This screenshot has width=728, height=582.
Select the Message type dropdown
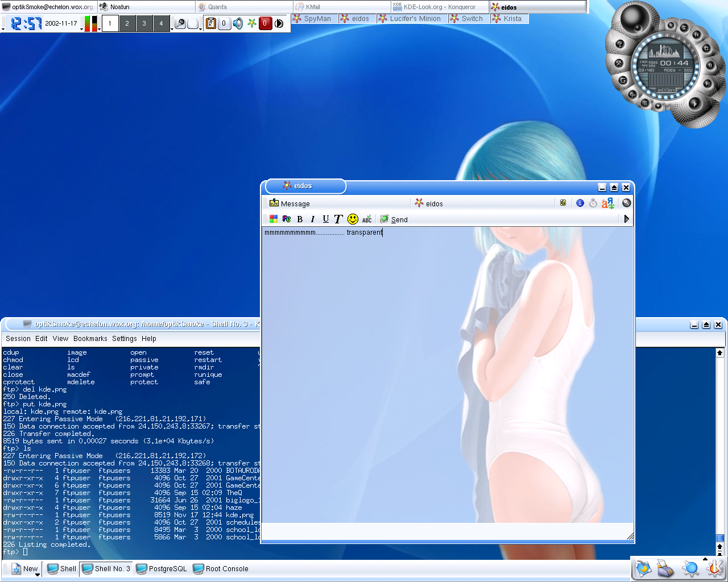tap(338, 203)
